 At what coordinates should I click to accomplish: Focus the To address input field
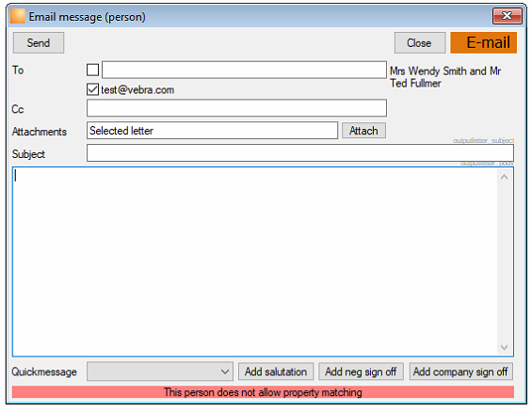(x=244, y=70)
